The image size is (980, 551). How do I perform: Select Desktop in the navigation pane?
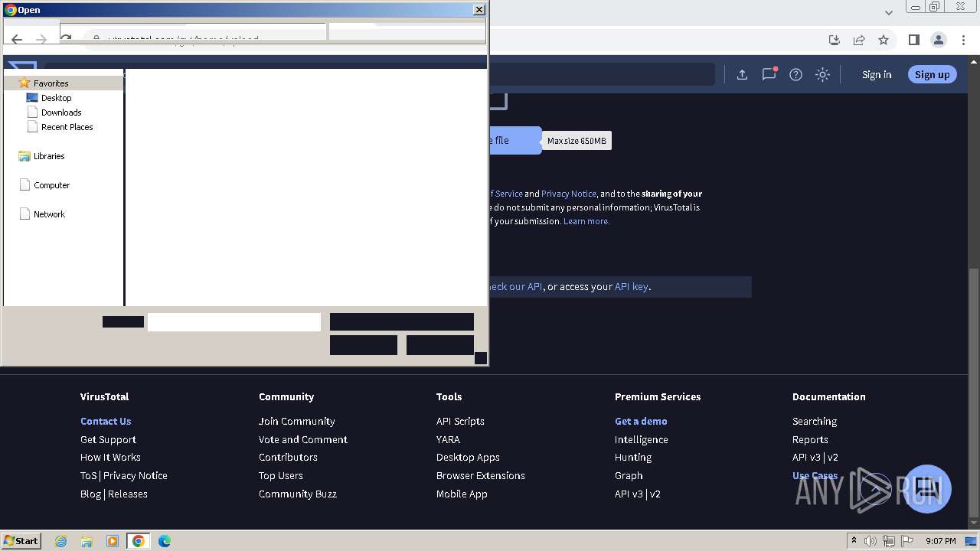(56, 98)
